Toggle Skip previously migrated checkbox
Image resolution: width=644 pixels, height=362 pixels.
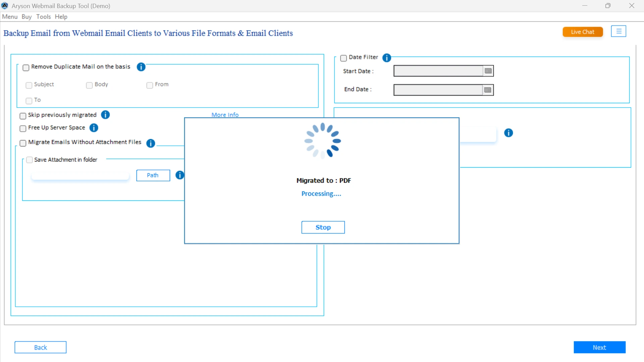(x=23, y=116)
